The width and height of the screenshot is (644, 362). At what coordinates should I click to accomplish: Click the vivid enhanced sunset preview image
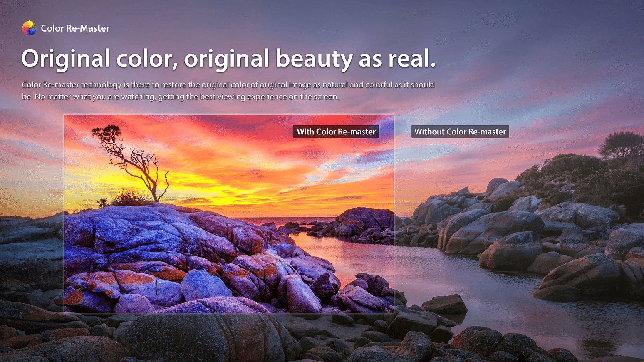229,213
